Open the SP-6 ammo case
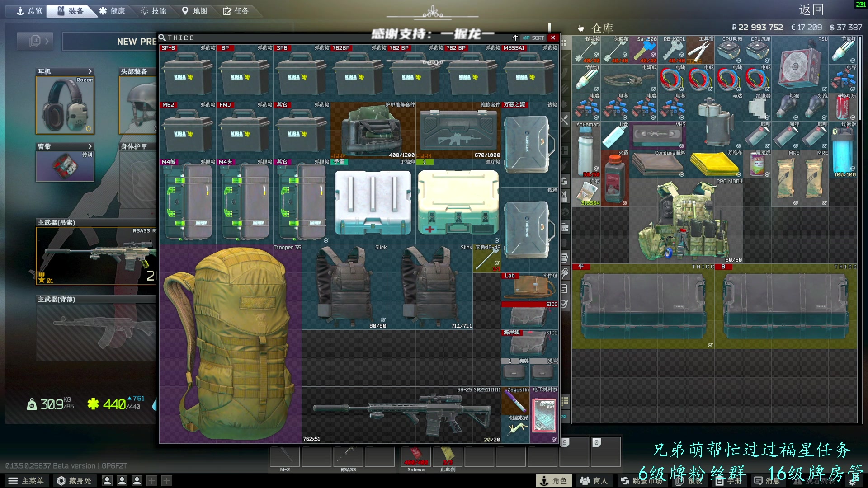Image resolution: width=868 pixels, height=488 pixels. click(x=188, y=73)
